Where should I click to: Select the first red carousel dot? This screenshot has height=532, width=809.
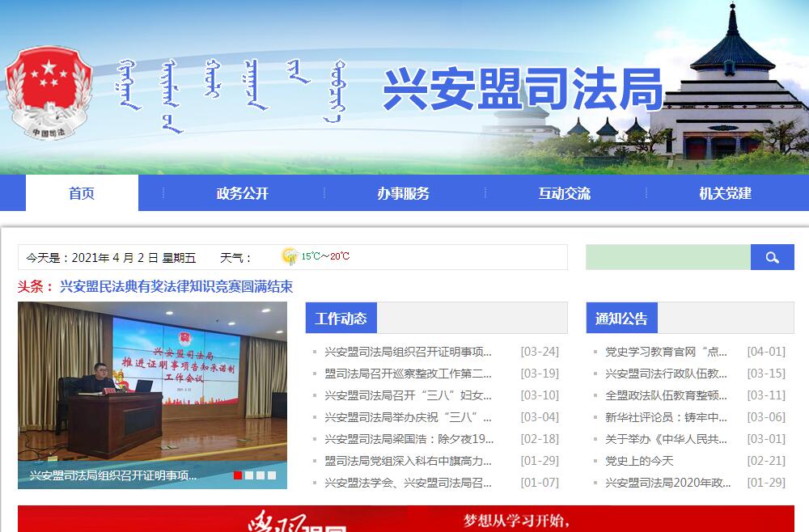point(238,475)
